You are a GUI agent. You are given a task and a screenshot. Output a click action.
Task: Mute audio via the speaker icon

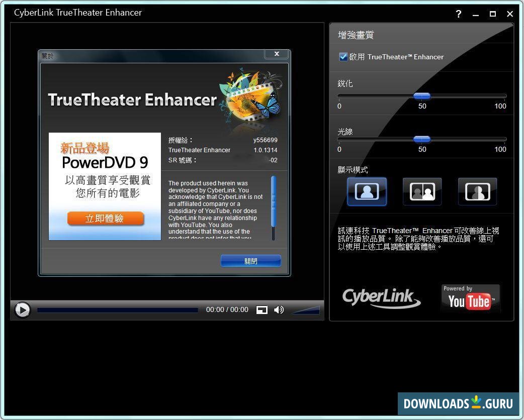pyautogui.click(x=279, y=310)
